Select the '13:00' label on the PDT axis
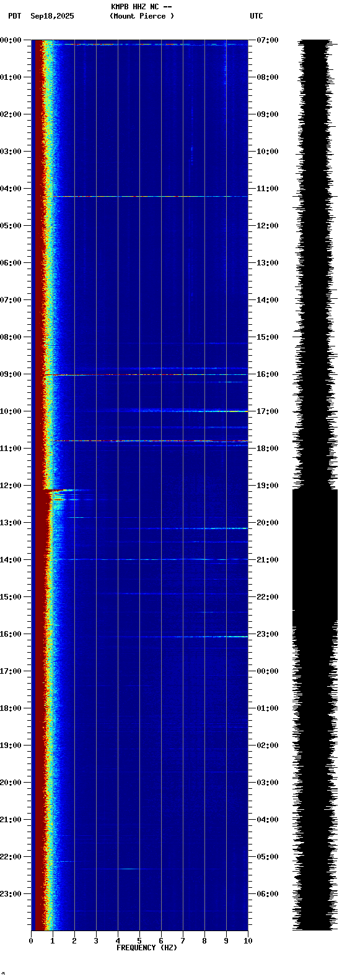This screenshot has height=980, width=342. tap(11, 523)
